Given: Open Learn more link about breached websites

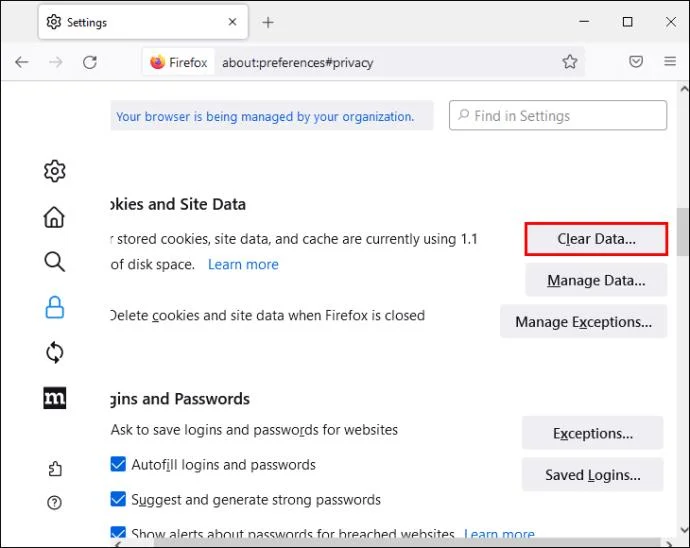Looking at the screenshot, I should (499, 534).
